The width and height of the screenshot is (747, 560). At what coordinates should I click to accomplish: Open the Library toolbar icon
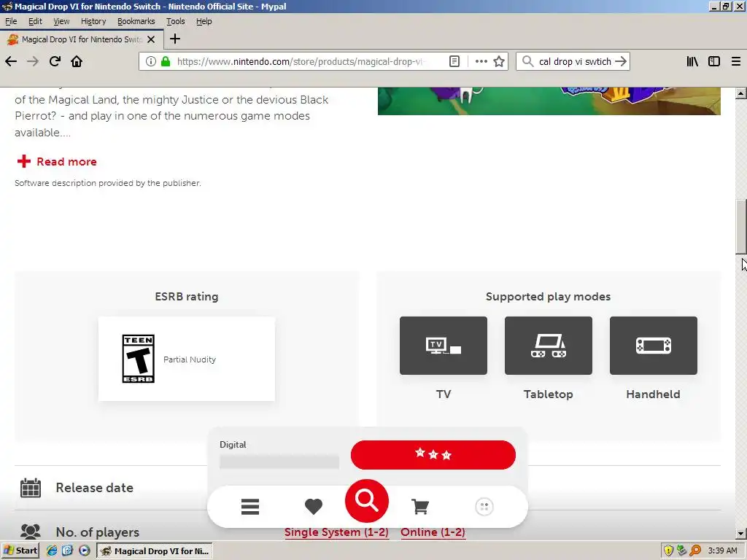692,61
